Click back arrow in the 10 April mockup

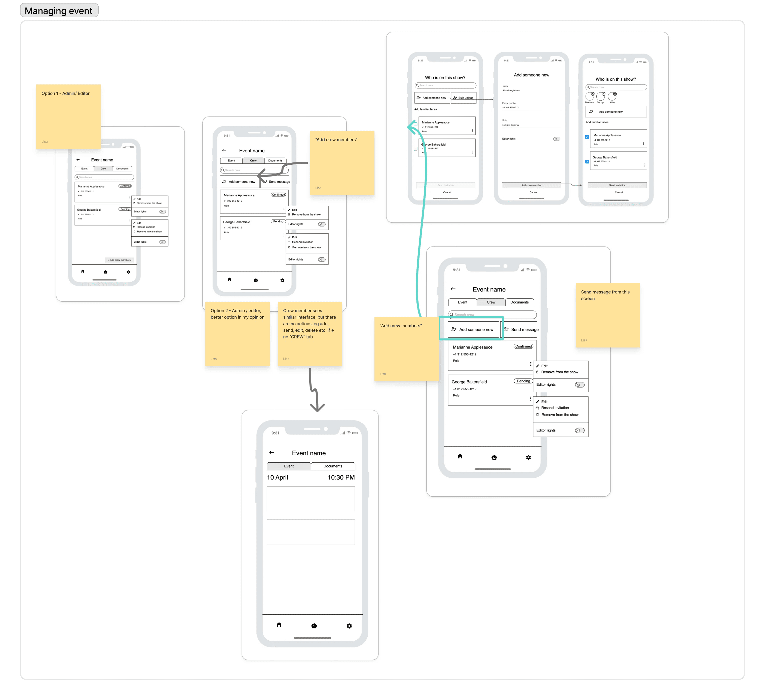(x=272, y=452)
